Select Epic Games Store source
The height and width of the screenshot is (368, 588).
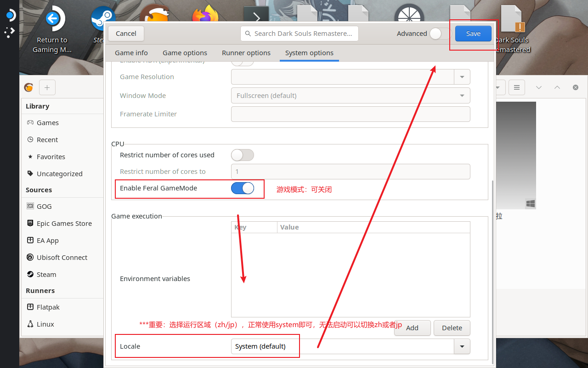tap(64, 224)
